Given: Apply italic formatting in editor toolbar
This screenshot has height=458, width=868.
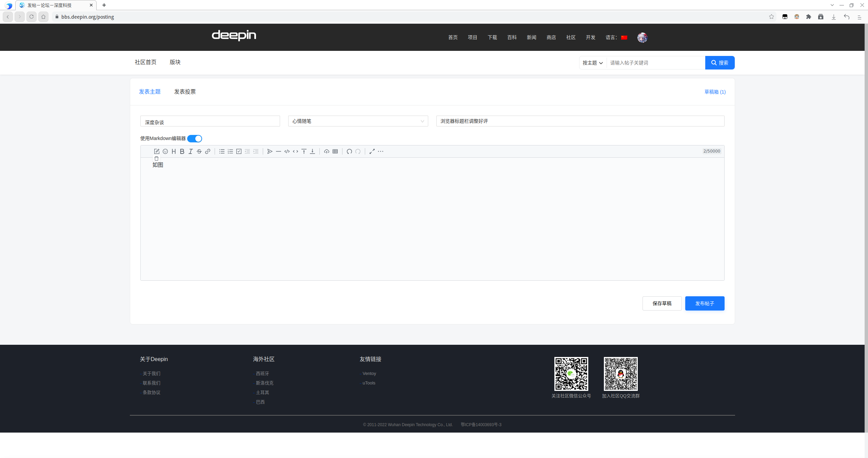Looking at the screenshot, I should [191, 152].
